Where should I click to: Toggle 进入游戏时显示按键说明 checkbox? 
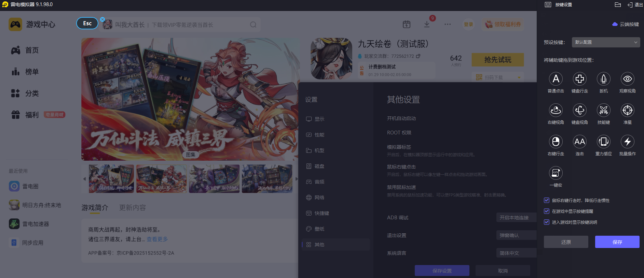click(x=547, y=222)
